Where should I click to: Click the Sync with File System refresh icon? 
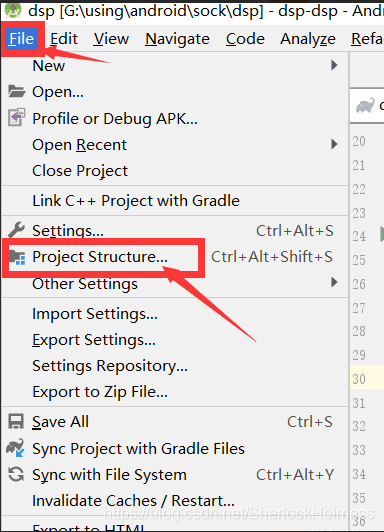[x=16, y=474]
